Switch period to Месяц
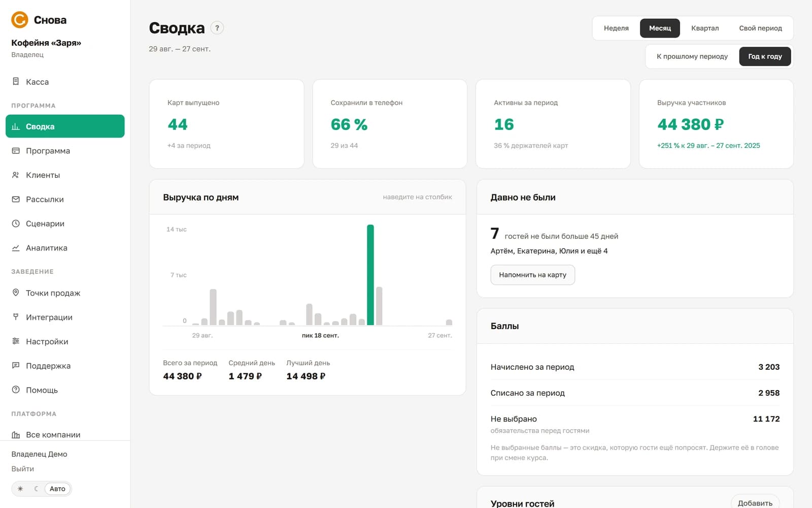 tap(660, 28)
